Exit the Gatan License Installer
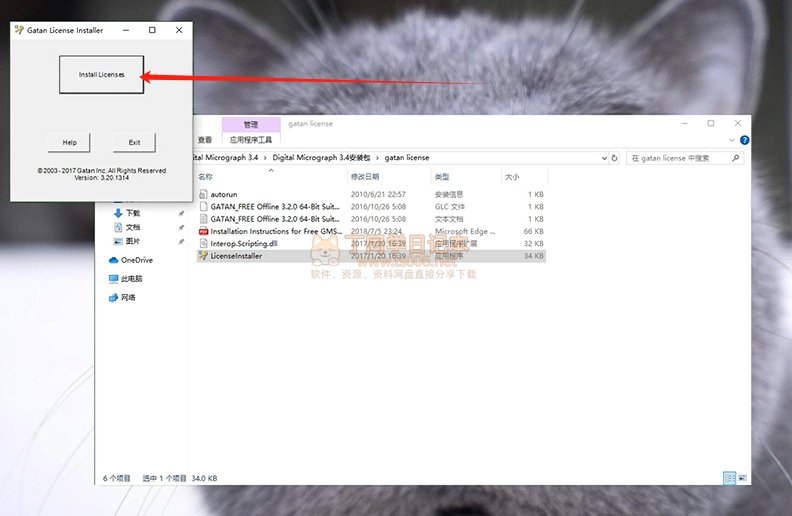 [134, 142]
